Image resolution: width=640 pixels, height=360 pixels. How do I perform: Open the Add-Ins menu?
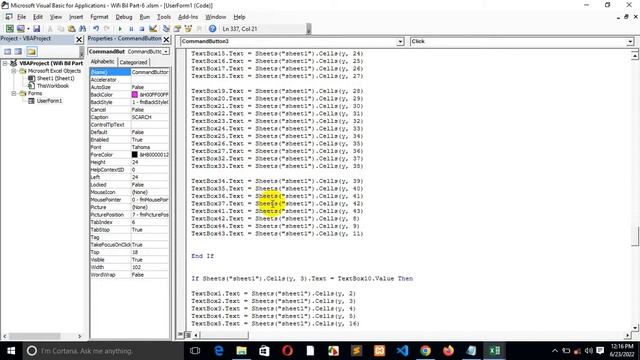click(188, 17)
